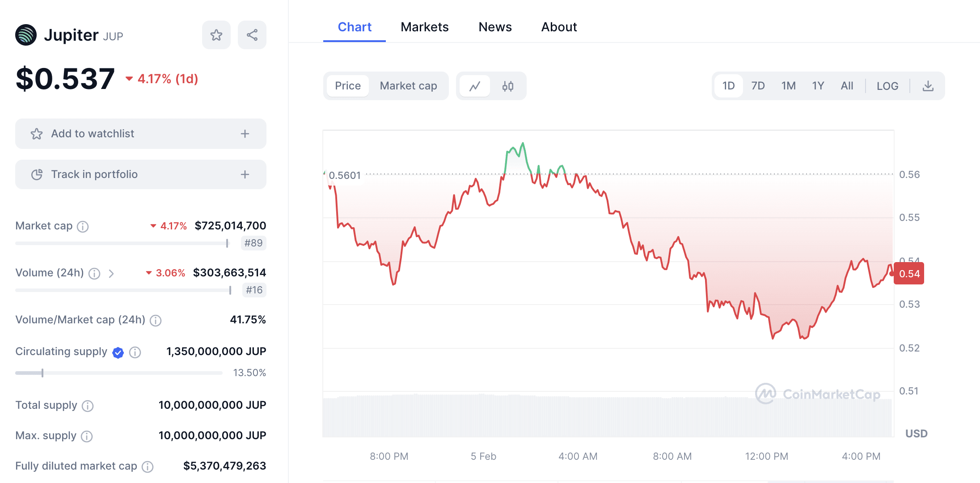Select the 1Y time range
Image resolution: width=980 pixels, height=483 pixels.
click(x=818, y=86)
